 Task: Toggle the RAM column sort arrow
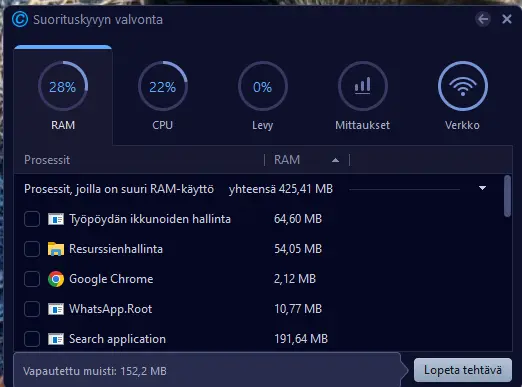click(335, 160)
